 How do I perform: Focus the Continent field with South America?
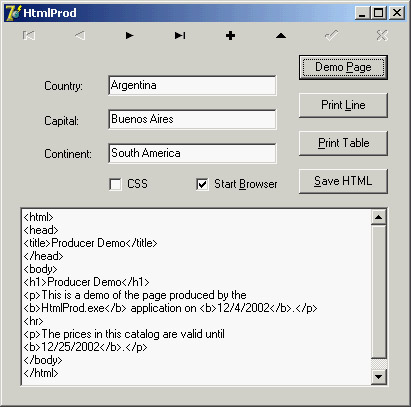(x=192, y=154)
